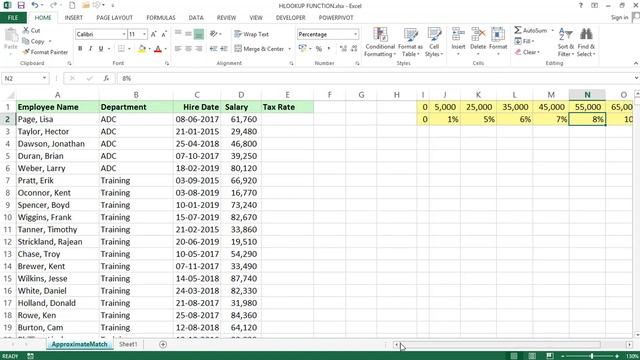Select column E header

click(x=287, y=95)
